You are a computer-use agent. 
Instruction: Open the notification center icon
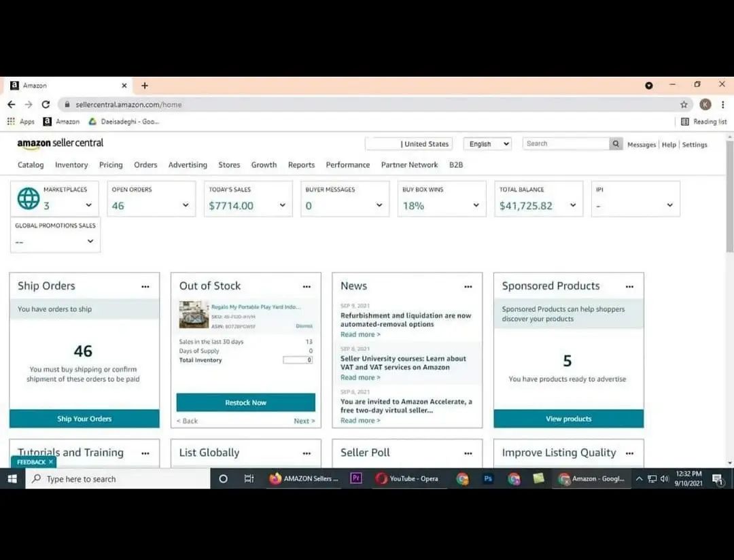tap(717, 479)
